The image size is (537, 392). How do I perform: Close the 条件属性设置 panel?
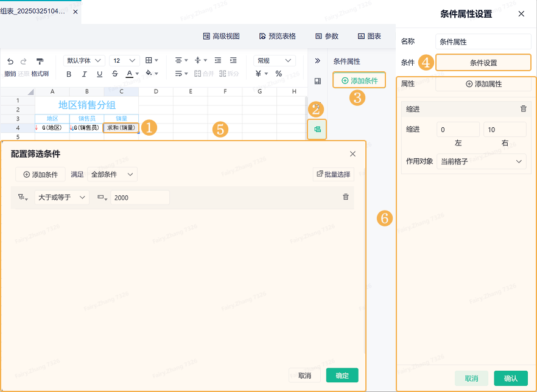coord(521,13)
